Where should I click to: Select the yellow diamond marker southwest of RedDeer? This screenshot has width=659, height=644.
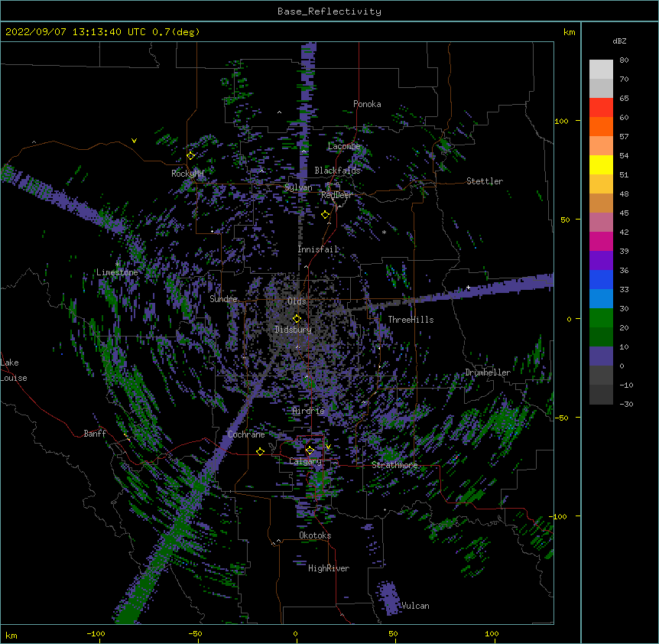click(x=325, y=215)
